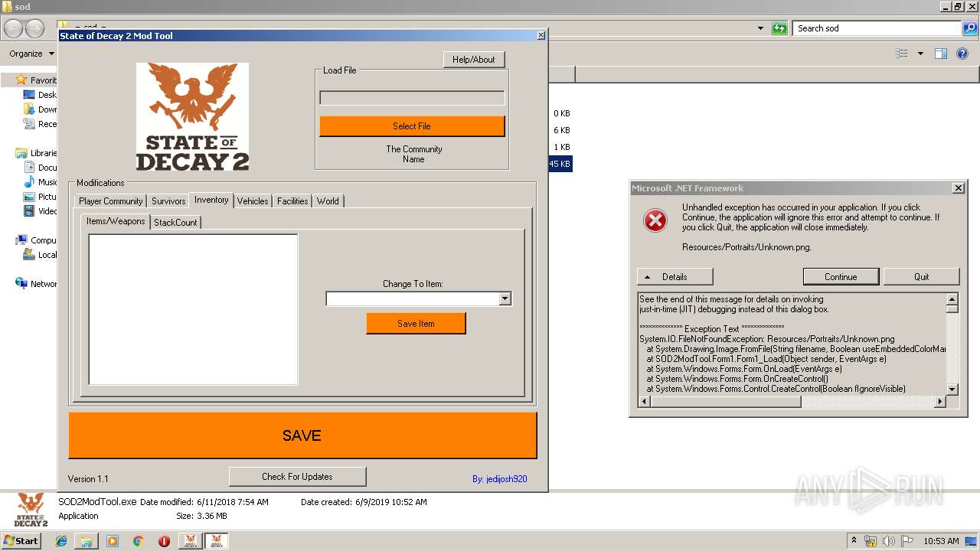Switch to the Player Community tab
This screenshot has width=980, height=551.
coord(111,201)
